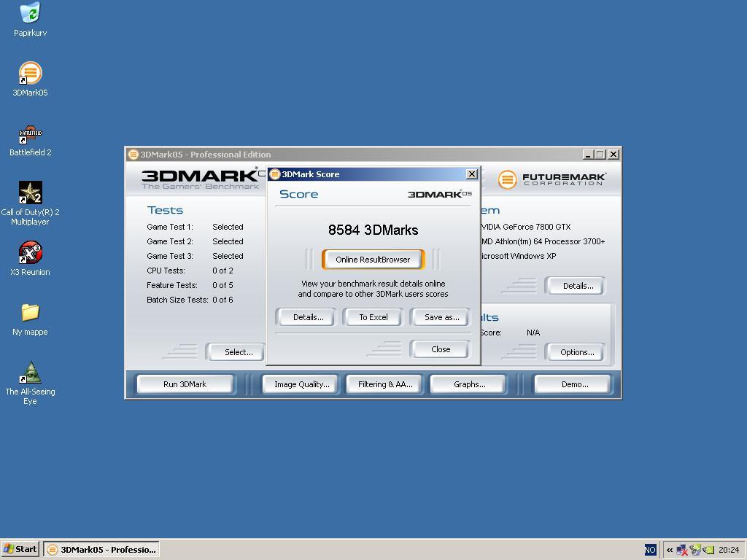
Task: Open Options... in the results panel
Action: click(577, 352)
